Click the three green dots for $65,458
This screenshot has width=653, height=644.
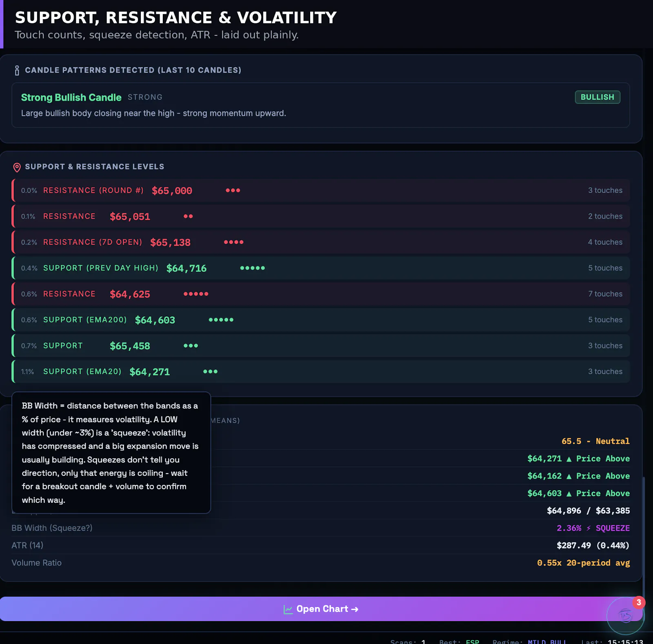click(x=191, y=346)
